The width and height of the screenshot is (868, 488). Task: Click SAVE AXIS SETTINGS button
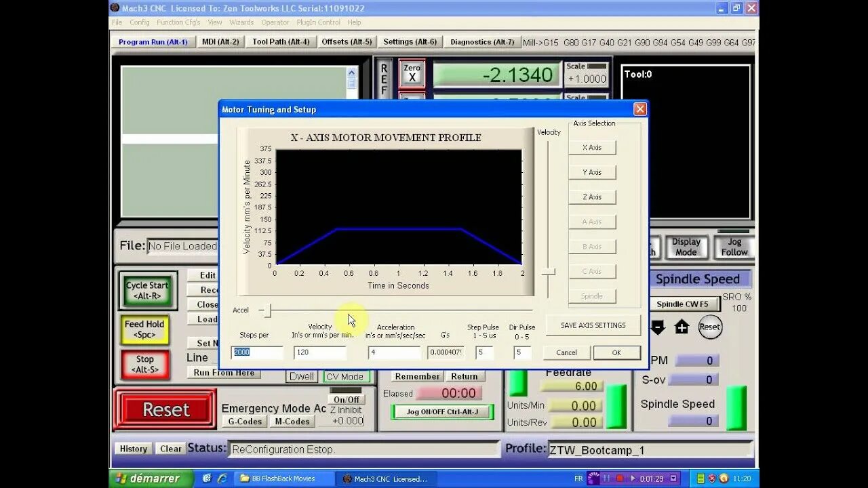(x=593, y=325)
